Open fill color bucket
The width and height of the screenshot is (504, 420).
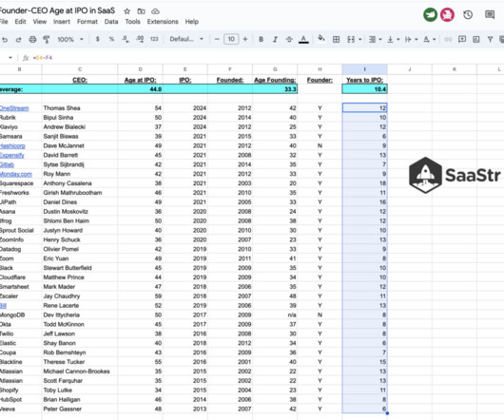pyautogui.click(x=321, y=39)
